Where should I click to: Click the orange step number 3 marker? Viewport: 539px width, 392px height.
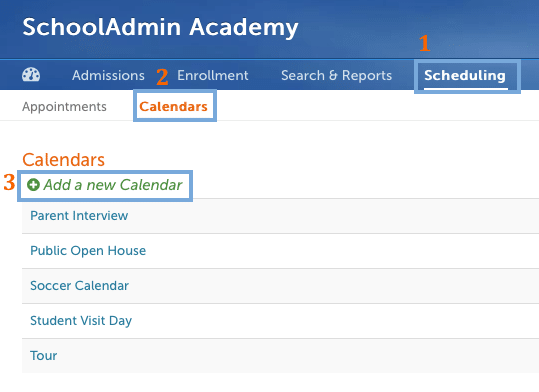tap(9, 182)
